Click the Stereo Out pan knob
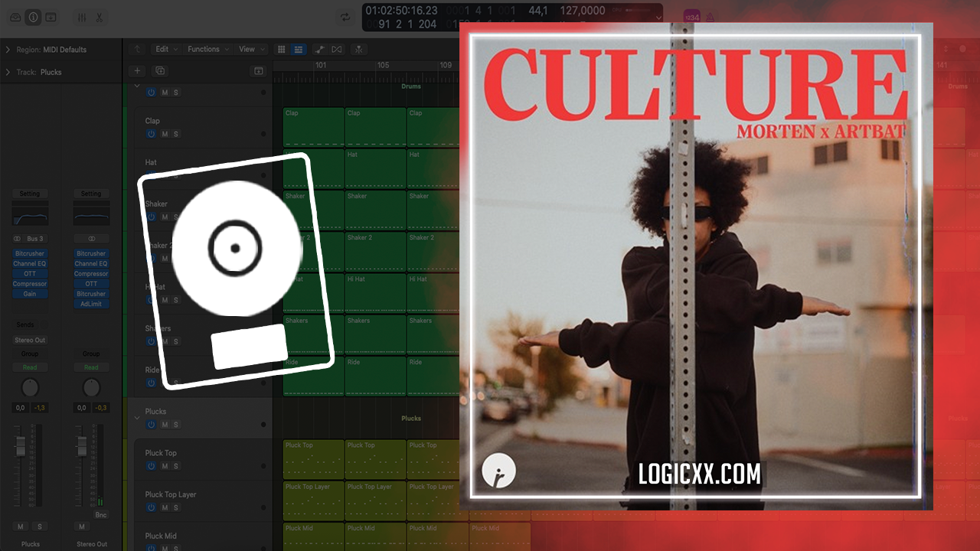 point(91,387)
